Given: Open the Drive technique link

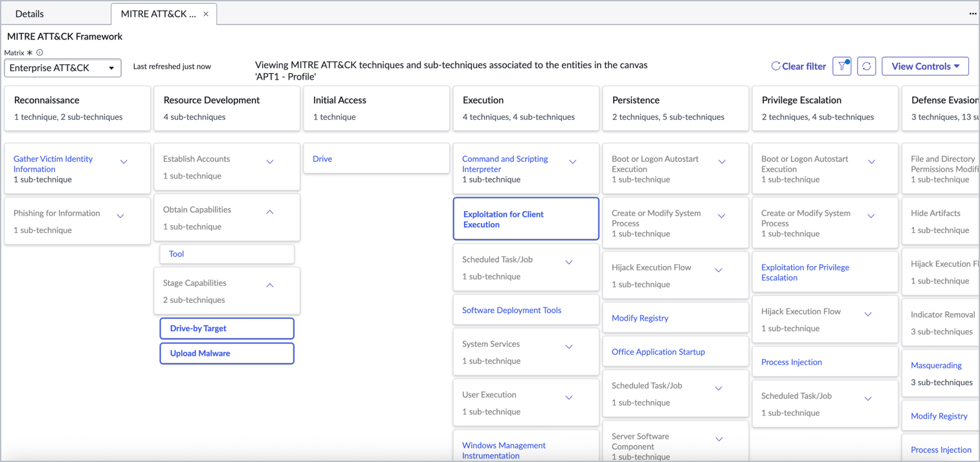Looking at the screenshot, I should coord(322,159).
